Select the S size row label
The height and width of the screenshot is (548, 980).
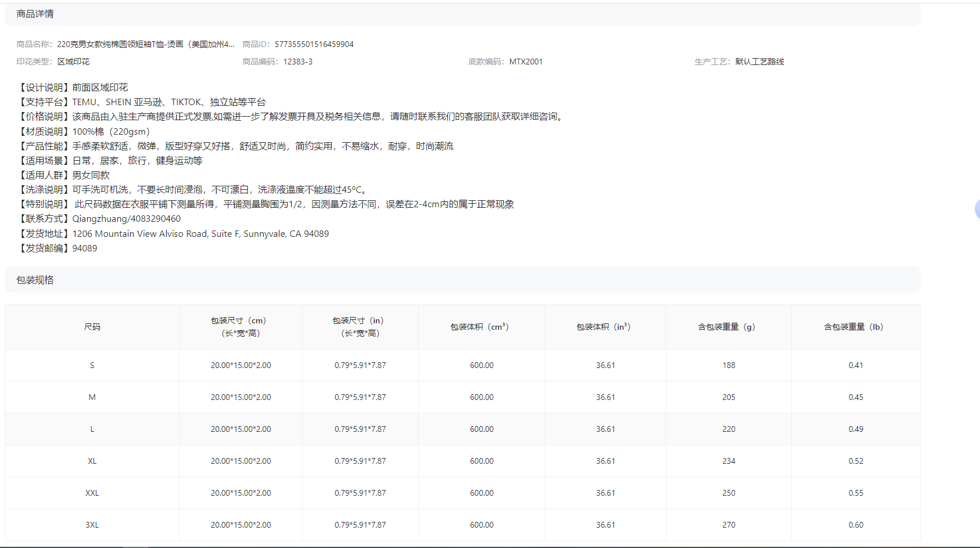tap(92, 365)
